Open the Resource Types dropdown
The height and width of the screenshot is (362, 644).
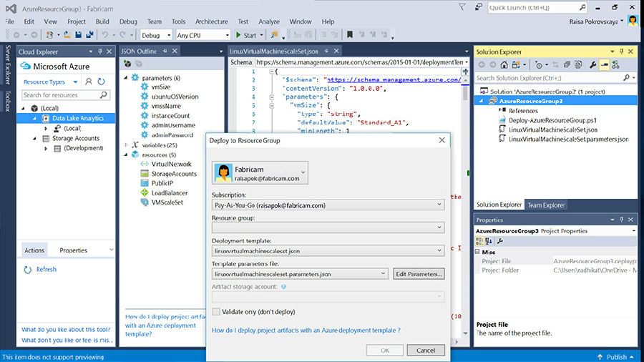click(x=75, y=82)
